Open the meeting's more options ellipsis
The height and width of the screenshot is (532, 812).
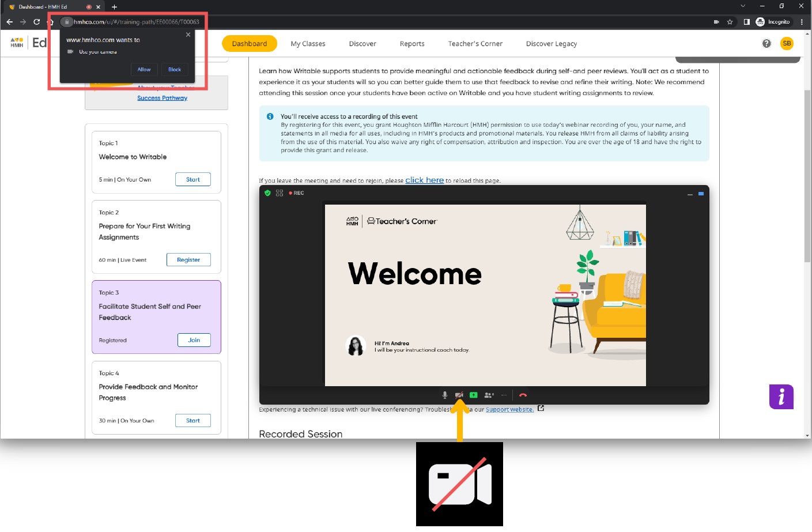pyautogui.click(x=504, y=395)
